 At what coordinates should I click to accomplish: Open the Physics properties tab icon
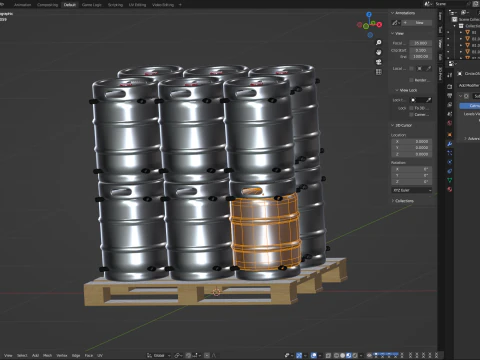(x=450, y=162)
